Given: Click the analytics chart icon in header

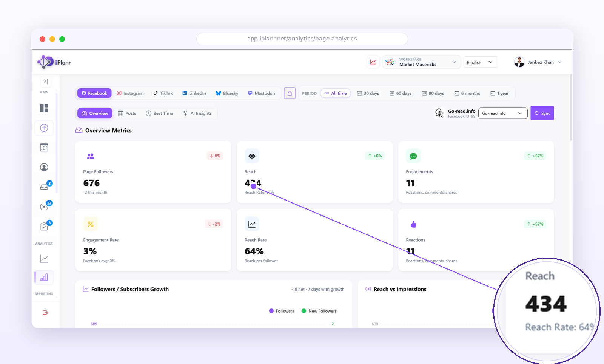Looking at the screenshot, I should 373,62.
